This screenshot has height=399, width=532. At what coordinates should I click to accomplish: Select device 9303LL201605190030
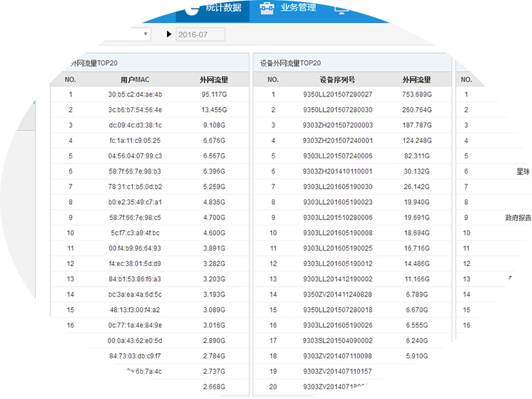(338, 187)
